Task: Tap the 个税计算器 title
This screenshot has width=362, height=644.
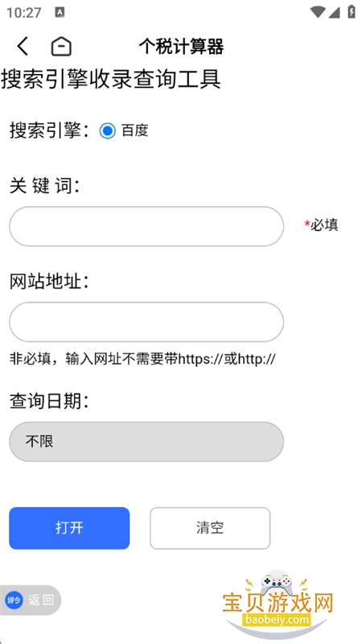Action: 182,46
